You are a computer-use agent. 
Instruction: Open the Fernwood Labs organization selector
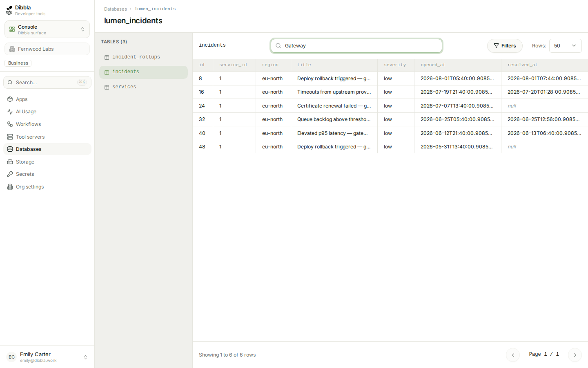pyautogui.click(x=47, y=49)
